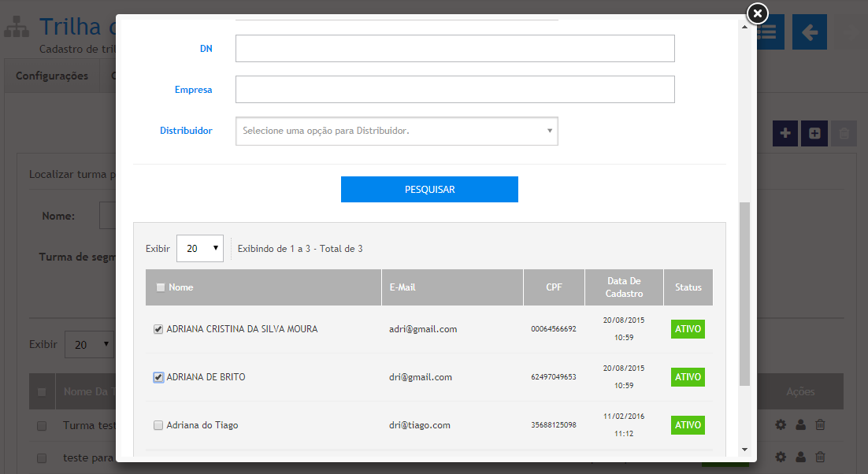This screenshot has width=868, height=474.
Task: Click trash icon in teste para row
Action: pyautogui.click(x=820, y=457)
